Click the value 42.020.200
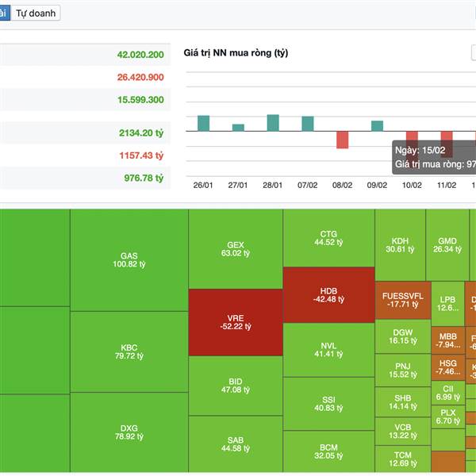Viewport: 476px width, 476px height. (x=140, y=55)
